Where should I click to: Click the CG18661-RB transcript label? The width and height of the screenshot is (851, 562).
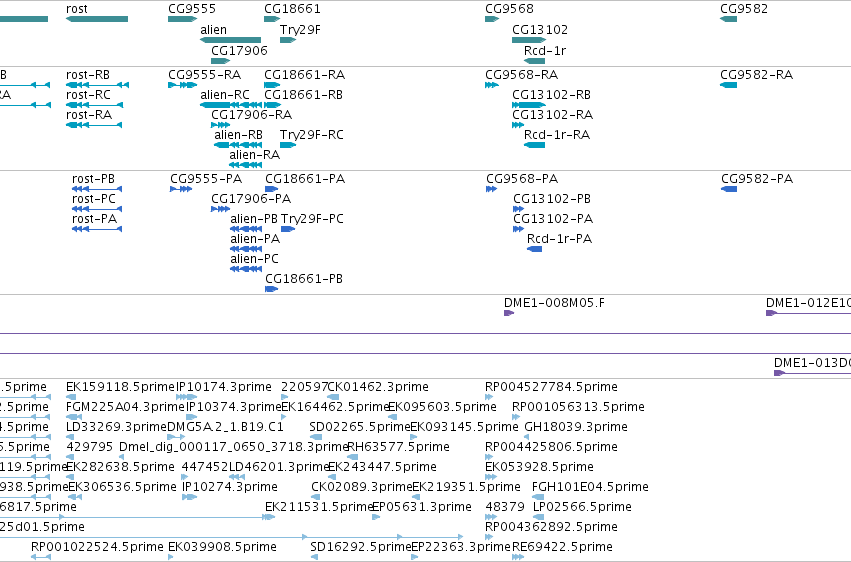[303, 95]
